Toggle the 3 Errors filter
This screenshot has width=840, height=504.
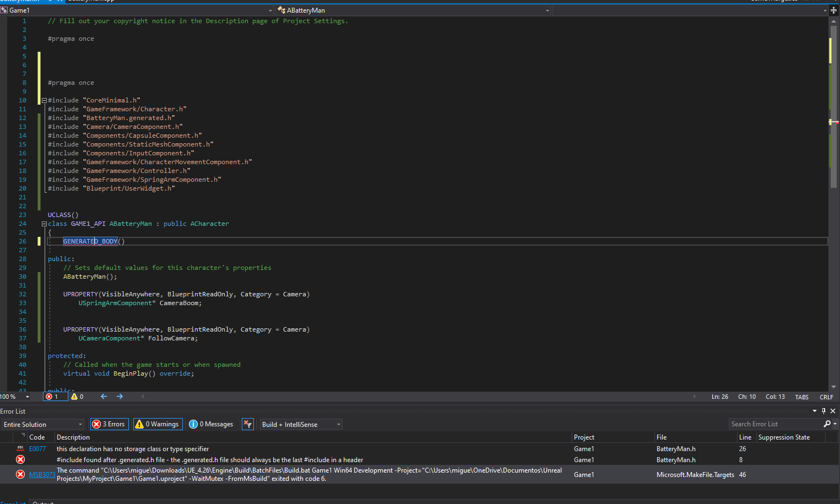point(109,424)
